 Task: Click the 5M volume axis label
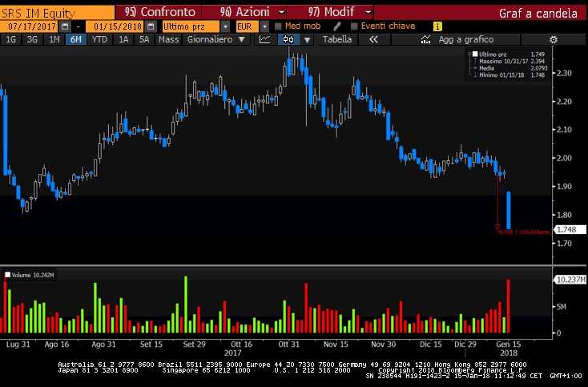[x=562, y=307]
